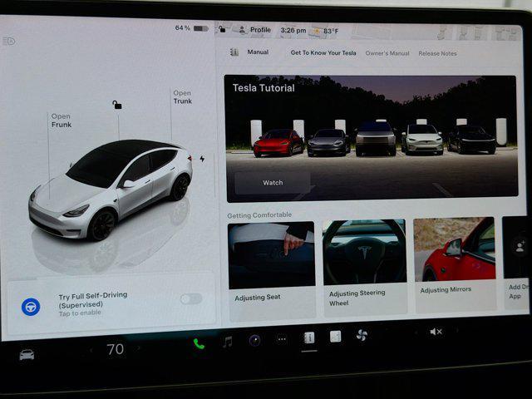Tap the muted volume speaker icon

pyautogui.click(x=436, y=332)
